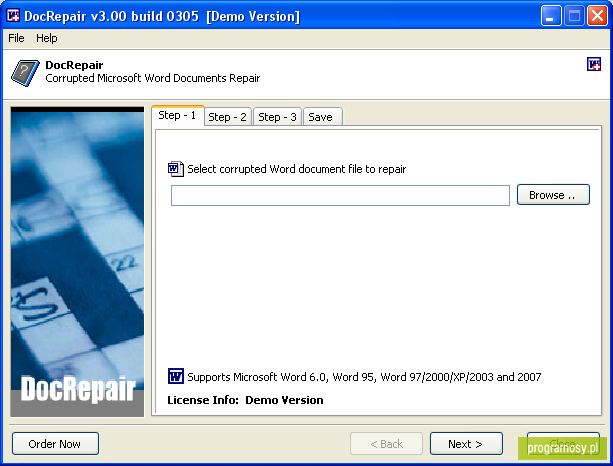Viewport: 613px width, 466px height.
Task: Click the Browse button
Action: click(x=553, y=195)
